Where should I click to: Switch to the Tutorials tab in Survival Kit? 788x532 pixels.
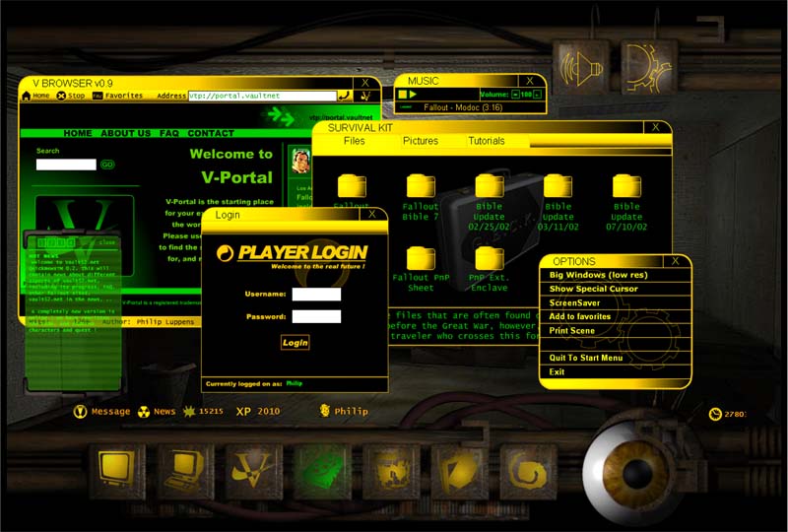click(487, 141)
